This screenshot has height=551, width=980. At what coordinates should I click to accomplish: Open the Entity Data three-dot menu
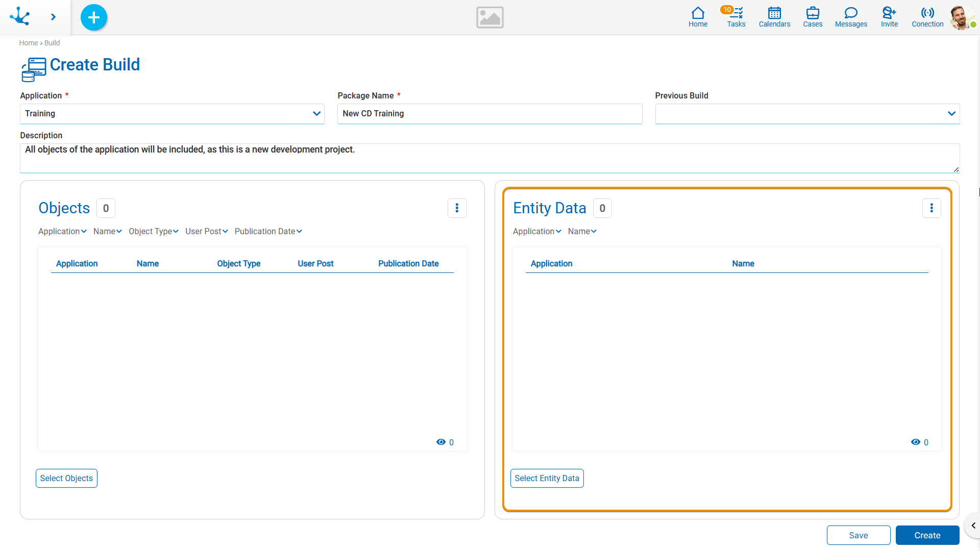(x=932, y=208)
